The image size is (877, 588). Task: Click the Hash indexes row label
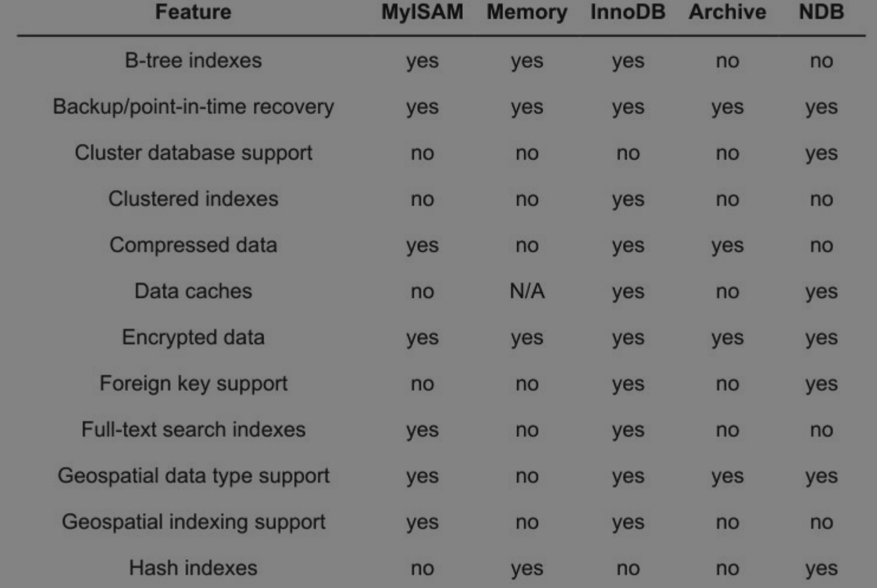pyautogui.click(x=193, y=568)
